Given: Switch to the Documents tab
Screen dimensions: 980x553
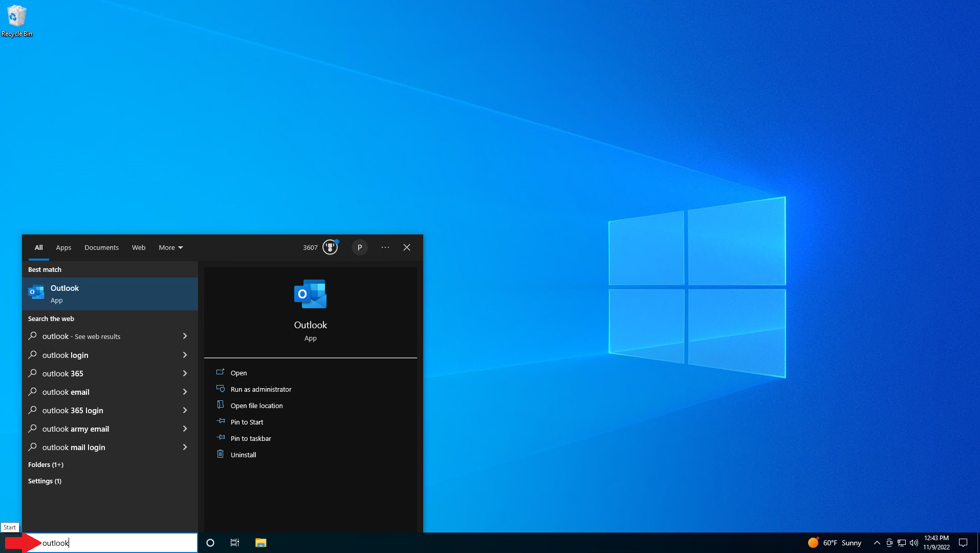Looking at the screenshot, I should point(101,247).
